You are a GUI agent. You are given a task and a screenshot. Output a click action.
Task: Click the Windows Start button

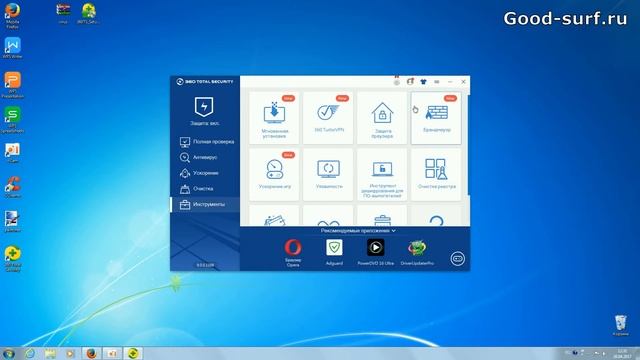pos(9,353)
